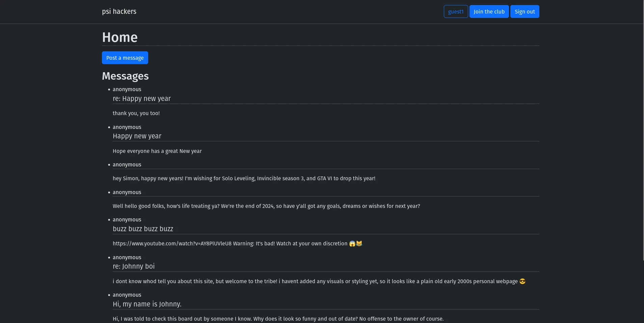644x323 pixels.
Task: Click the 'I was told to check this board' message
Action: tap(278, 319)
